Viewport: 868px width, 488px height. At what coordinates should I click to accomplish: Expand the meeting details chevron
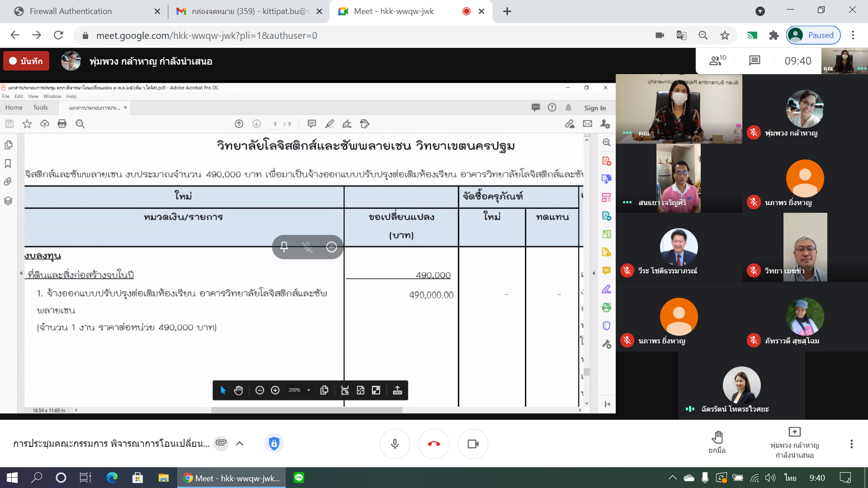(240, 443)
